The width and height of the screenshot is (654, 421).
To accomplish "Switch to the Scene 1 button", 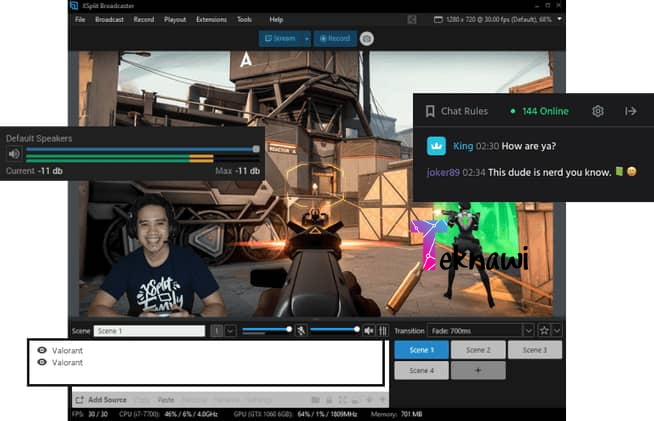I will 421,350.
